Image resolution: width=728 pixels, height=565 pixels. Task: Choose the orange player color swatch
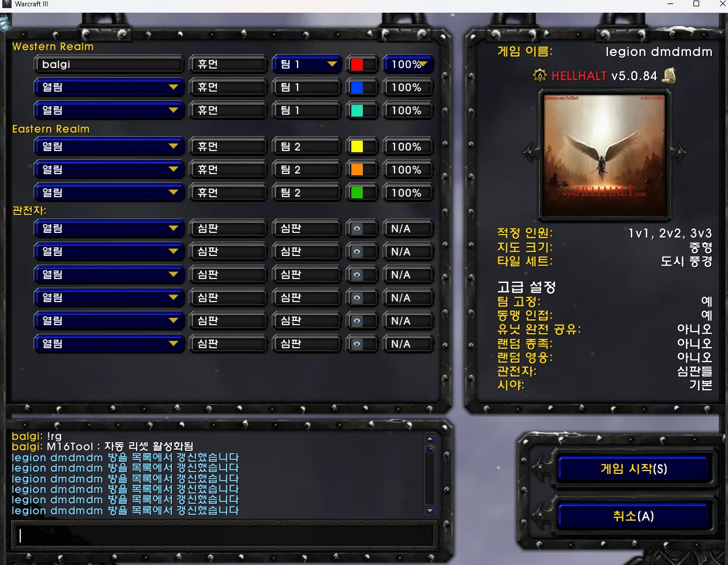(x=357, y=170)
